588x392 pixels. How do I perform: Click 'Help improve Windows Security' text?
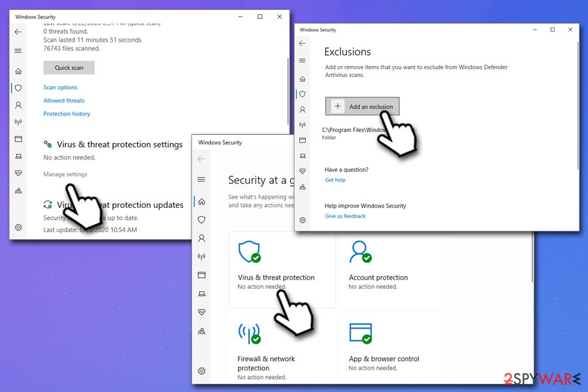[365, 206]
